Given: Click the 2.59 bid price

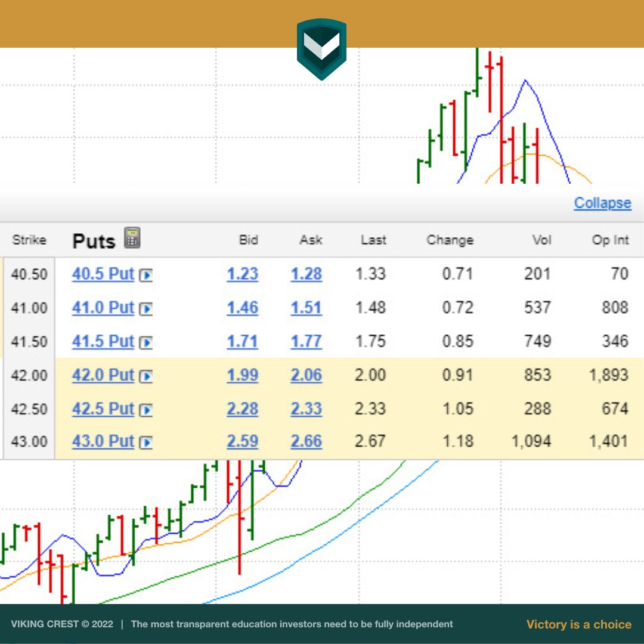Looking at the screenshot, I should [242, 441].
